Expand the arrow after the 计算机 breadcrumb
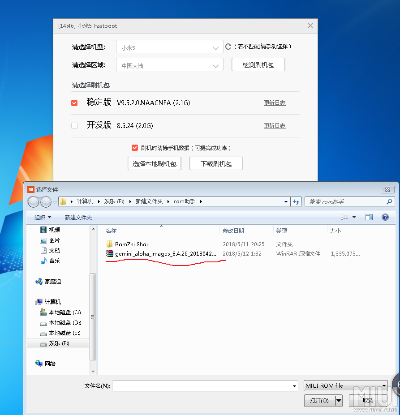 (99, 202)
